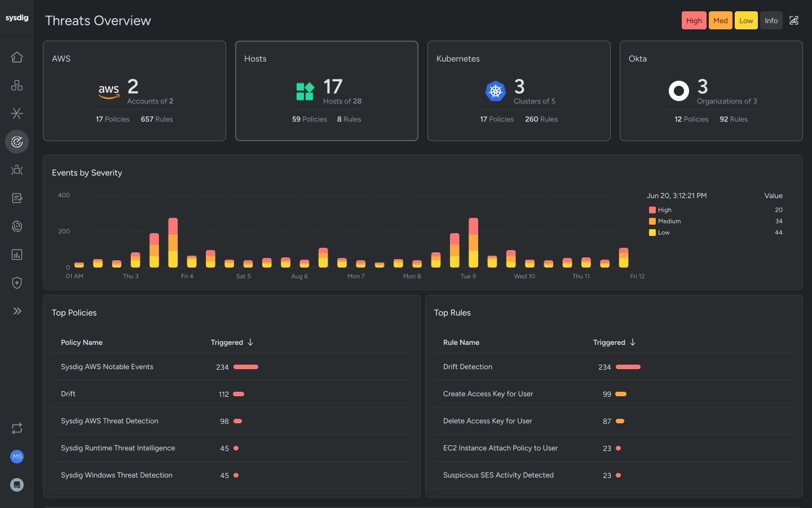Screen dimensions: 812x508
Task: Select the Inventory sidebar icon
Action: [x=17, y=85]
